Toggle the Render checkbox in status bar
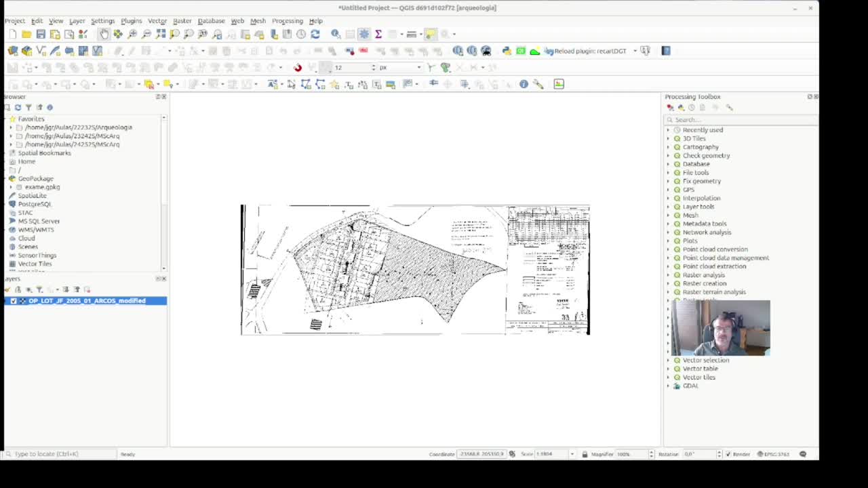The height and width of the screenshot is (488, 868). pos(728,454)
